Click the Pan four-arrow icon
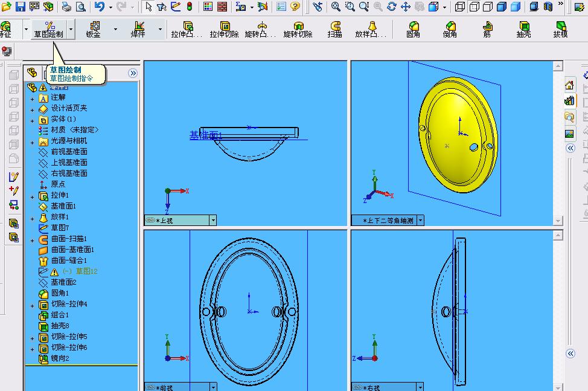Image resolution: width=588 pixels, height=391 pixels. pos(405,7)
